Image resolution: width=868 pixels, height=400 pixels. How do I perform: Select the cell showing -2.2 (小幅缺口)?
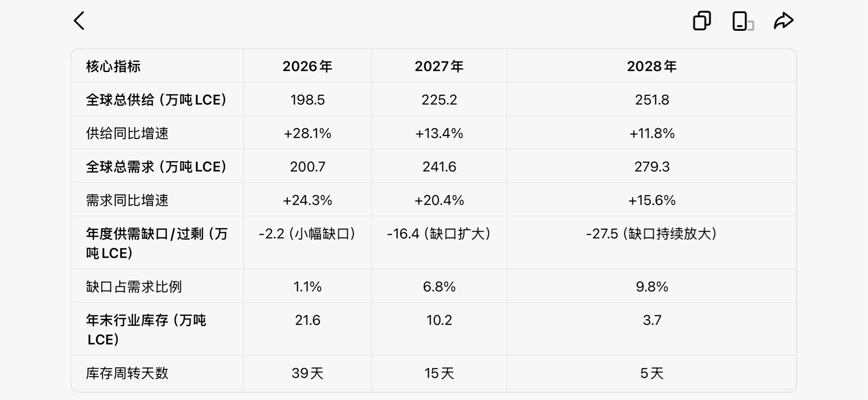pyautogui.click(x=308, y=233)
